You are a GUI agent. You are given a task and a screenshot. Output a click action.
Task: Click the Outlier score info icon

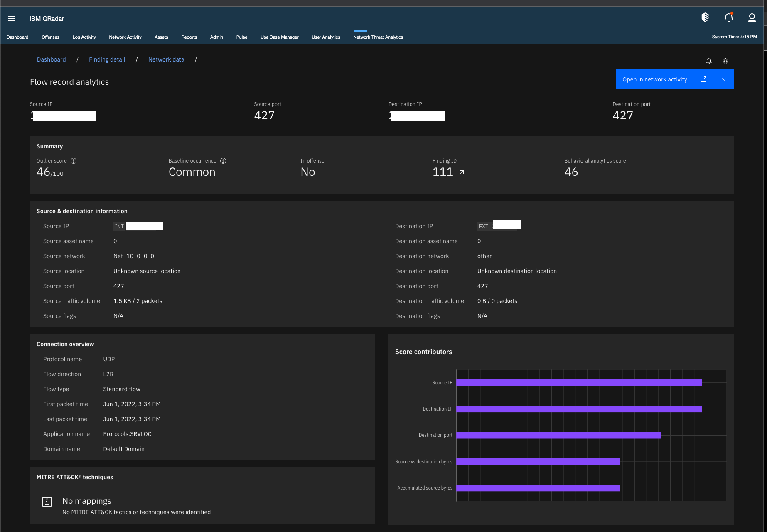74,161
